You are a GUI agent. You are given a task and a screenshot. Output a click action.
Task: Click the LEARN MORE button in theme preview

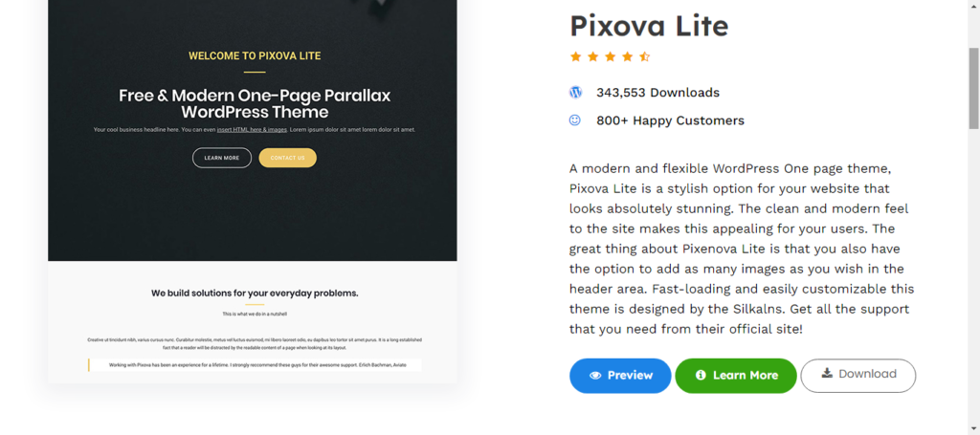pos(222,158)
